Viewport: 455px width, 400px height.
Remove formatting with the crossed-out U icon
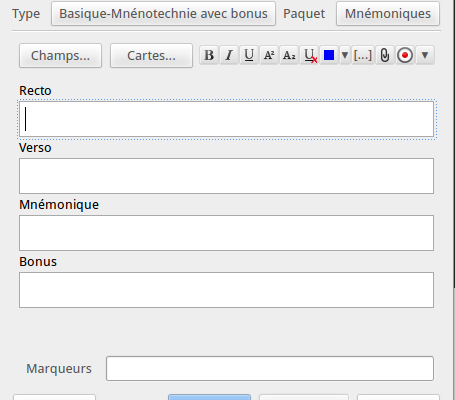(309, 55)
